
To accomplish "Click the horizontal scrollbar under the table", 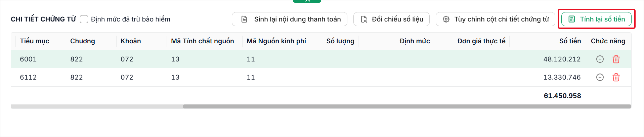I will (x=407, y=106).
